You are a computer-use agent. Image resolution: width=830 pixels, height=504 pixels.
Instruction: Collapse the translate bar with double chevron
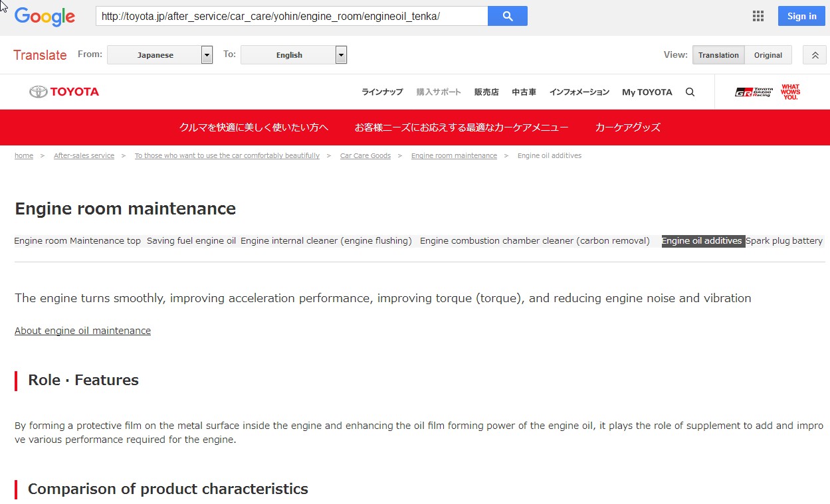815,55
